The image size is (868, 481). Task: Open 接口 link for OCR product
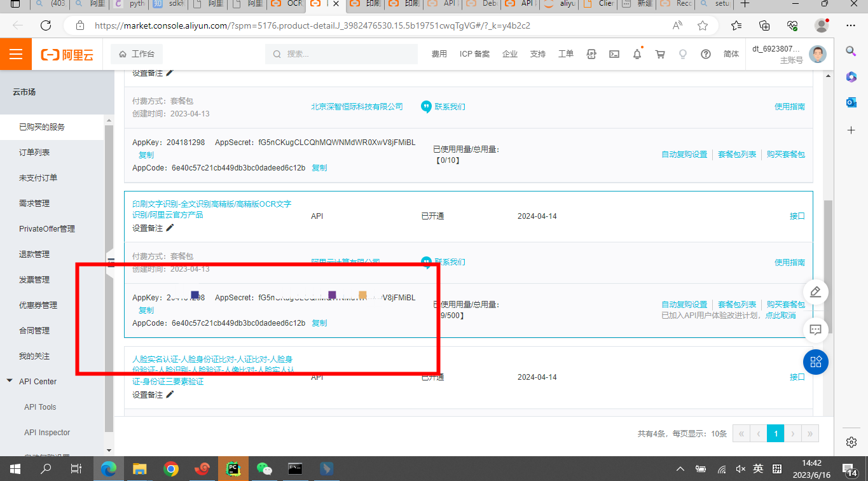click(797, 216)
